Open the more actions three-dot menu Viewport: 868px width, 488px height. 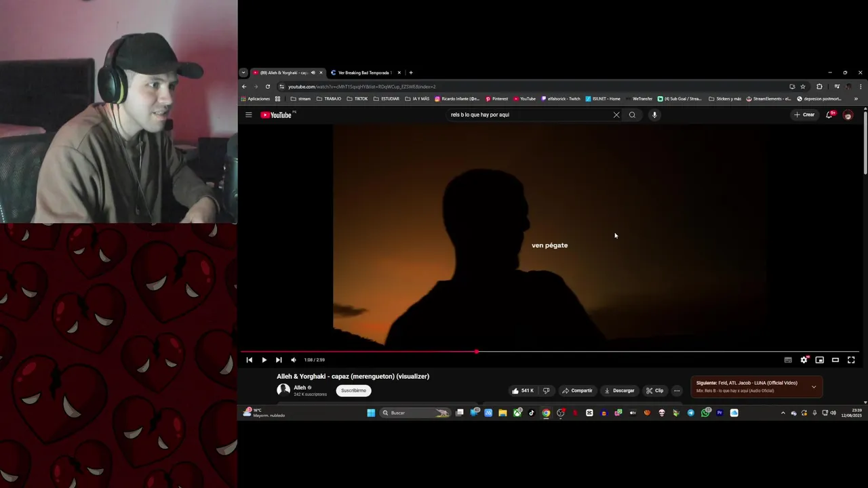pyautogui.click(x=677, y=390)
